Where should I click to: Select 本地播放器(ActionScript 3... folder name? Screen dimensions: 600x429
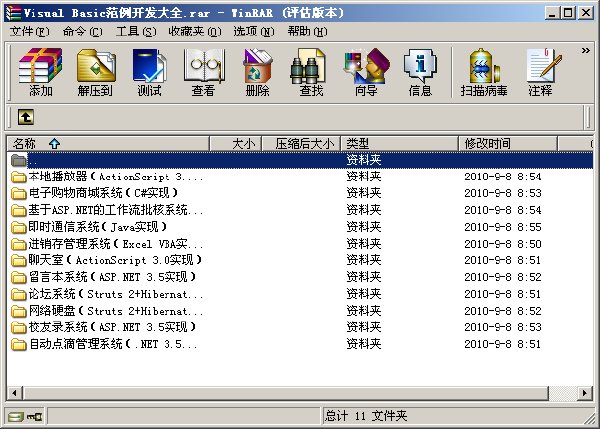(116, 176)
